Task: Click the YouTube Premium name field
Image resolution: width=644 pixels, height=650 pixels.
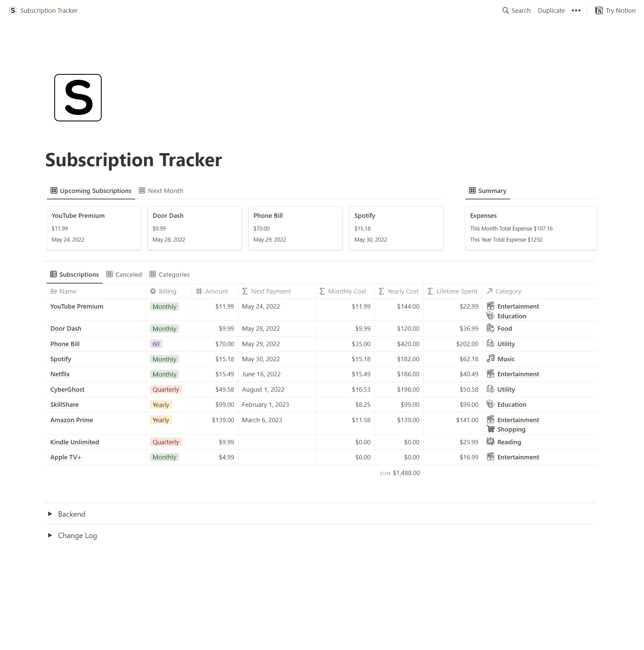Action: click(76, 306)
